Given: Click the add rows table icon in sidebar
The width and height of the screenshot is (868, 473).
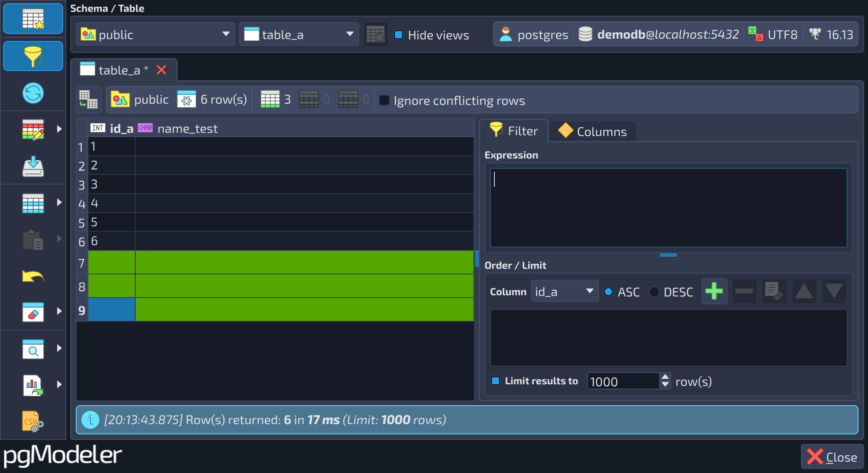Looking at the screenshot, I should [33, 203].
